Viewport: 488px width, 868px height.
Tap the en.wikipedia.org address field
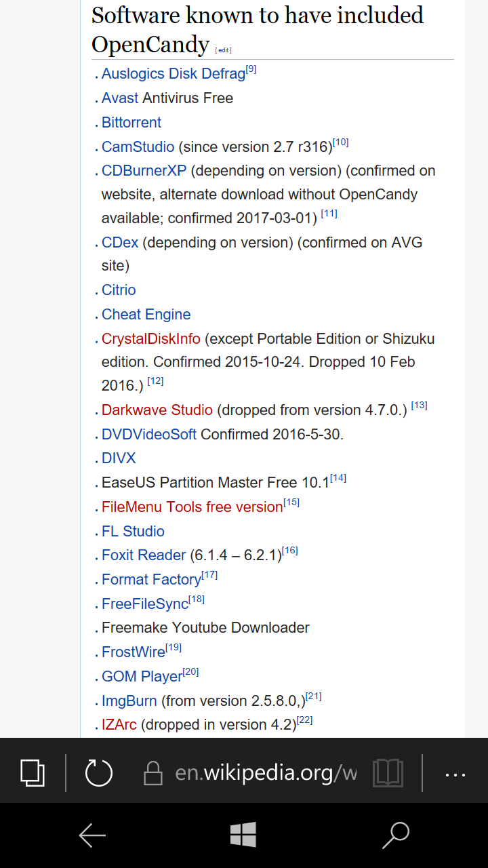coord(265,773)
